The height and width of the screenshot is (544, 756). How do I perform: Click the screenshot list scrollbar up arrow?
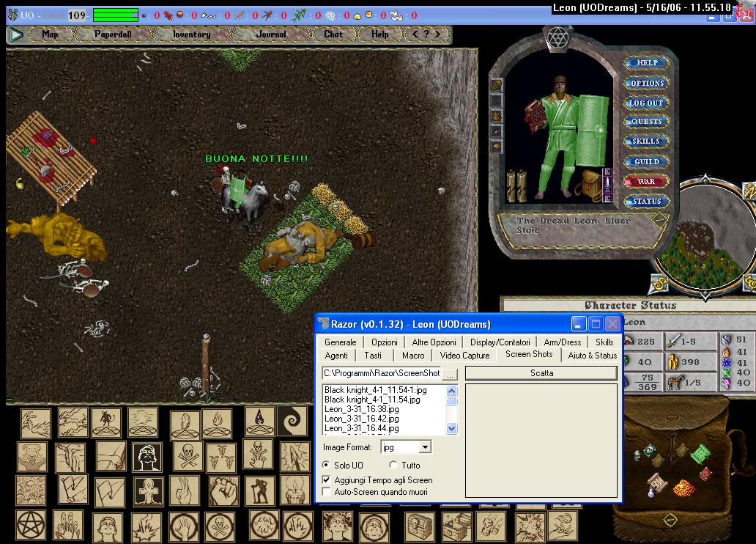pyautogui.click(x=452, y=391)
